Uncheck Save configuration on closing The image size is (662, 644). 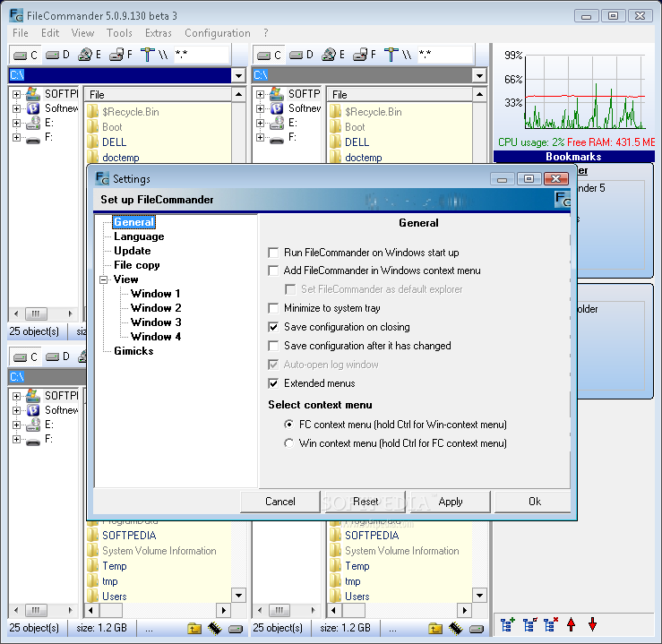click(x=273, y=327)
